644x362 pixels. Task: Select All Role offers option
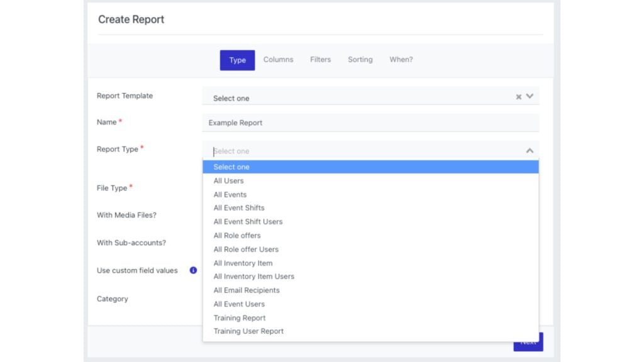pyautogui.click(x=237, y=236)
